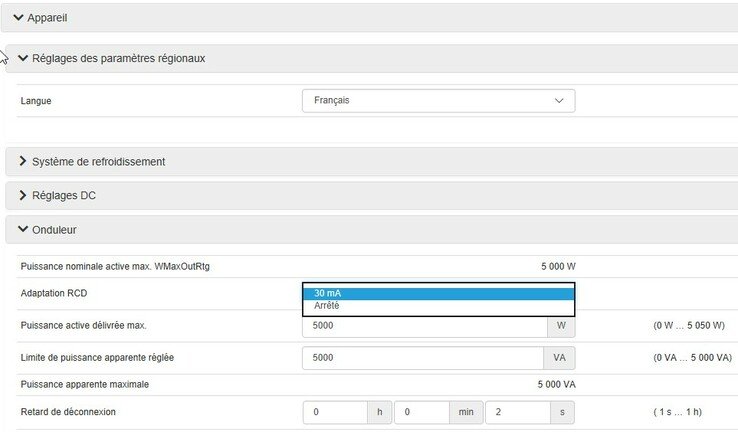Click Puissance active délivrée max. field
Image resolution: width=738 pixels, height=432 pixels.
[x=424, y=326]
